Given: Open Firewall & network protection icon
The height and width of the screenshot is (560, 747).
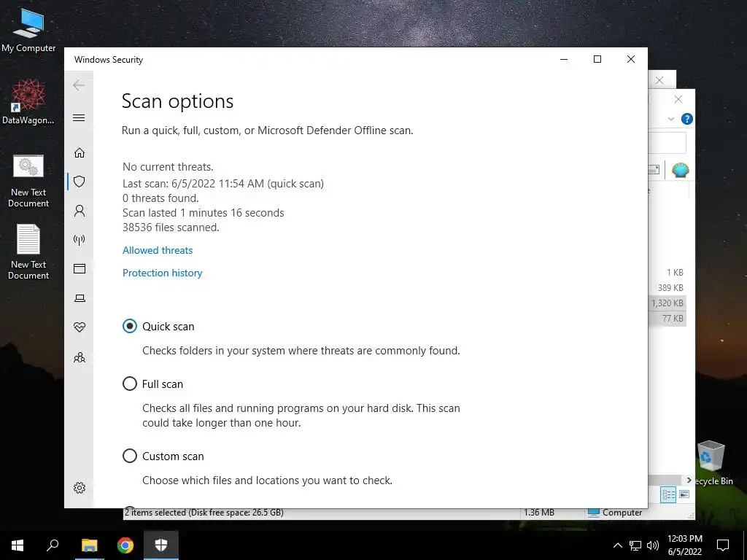Looking at the screenshot, I should click(x=79, y=239).
